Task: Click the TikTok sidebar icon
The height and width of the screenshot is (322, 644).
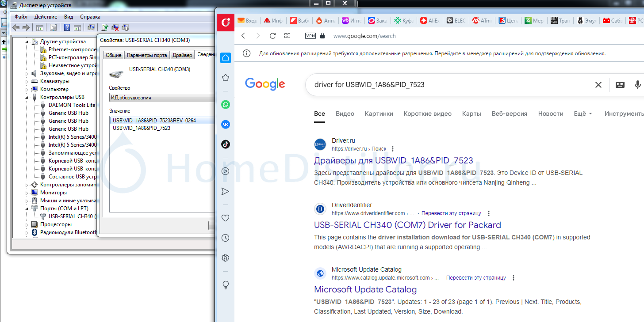Action: tap(226, 144)
